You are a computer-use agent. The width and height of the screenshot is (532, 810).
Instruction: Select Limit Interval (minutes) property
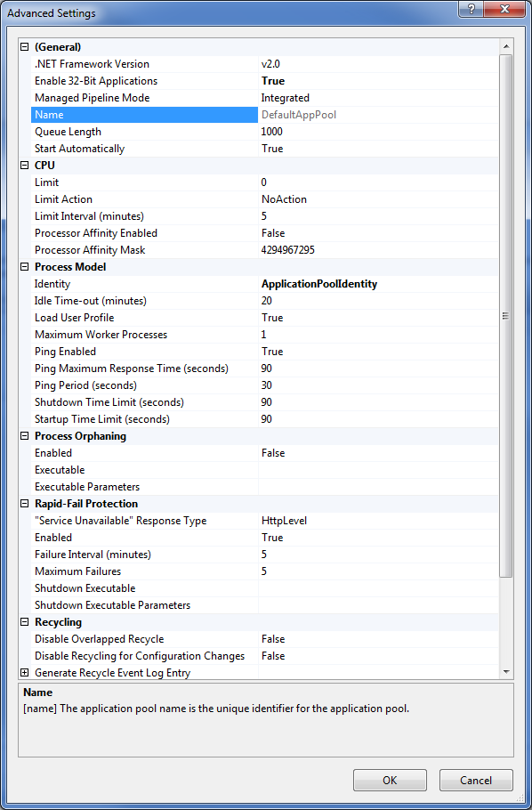pyautogui.click(x=145, y=216)
